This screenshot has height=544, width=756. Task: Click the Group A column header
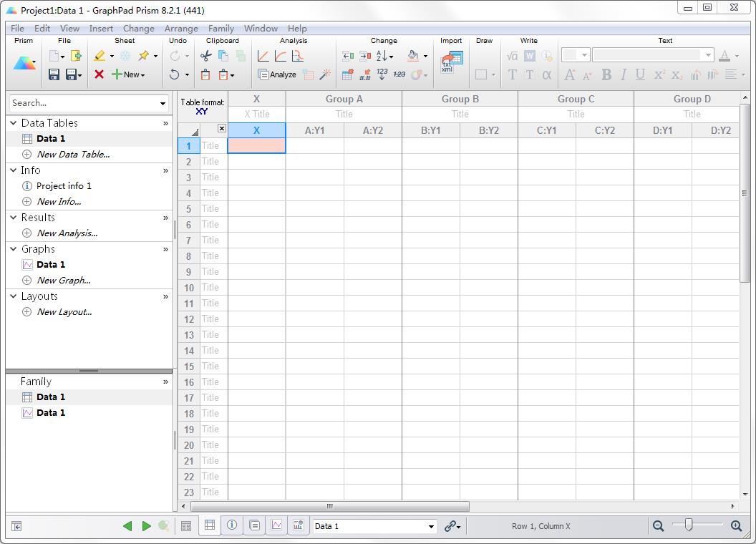coord(344,99)
